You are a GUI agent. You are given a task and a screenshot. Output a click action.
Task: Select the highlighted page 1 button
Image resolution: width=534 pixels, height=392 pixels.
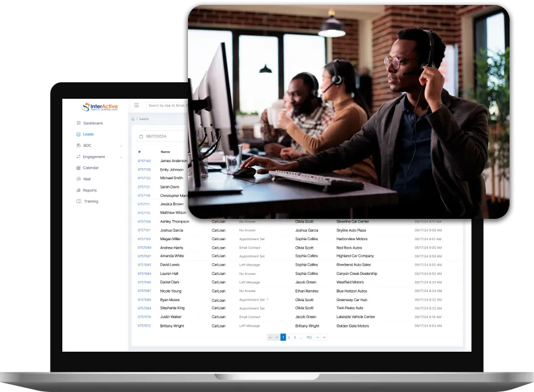283,338
